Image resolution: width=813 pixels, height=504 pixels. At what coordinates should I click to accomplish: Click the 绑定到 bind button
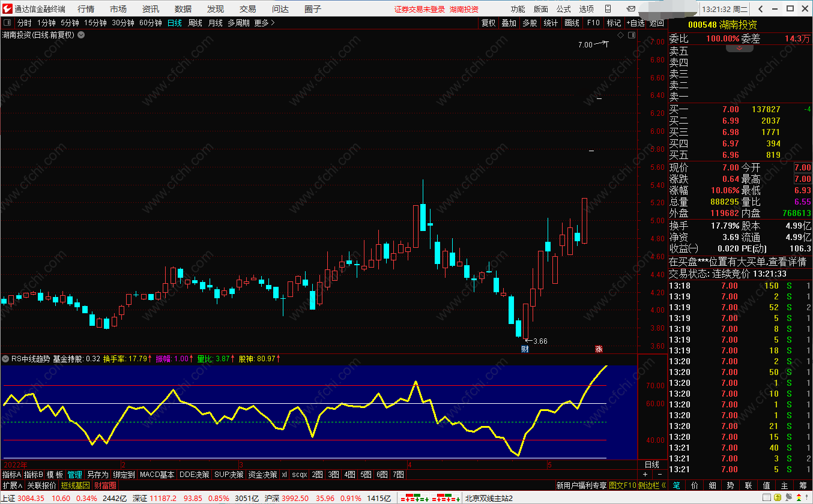pos(124,474)
